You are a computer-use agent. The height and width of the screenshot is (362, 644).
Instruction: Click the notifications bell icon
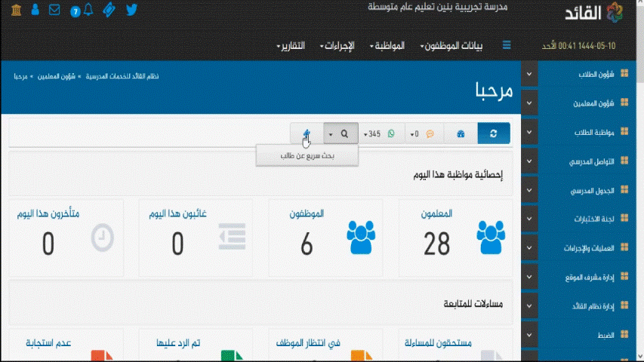(x=89, y=11)
